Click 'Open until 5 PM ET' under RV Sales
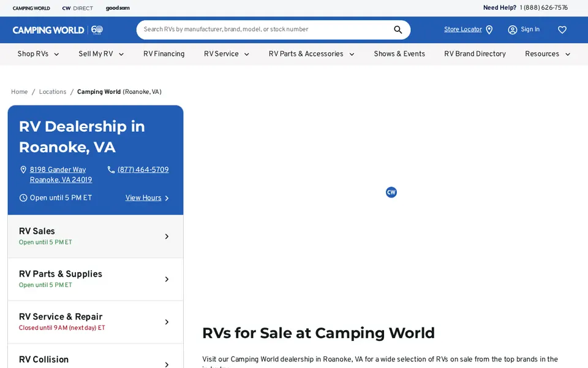The height and width of the screenshot is (368, 588). 45,242
